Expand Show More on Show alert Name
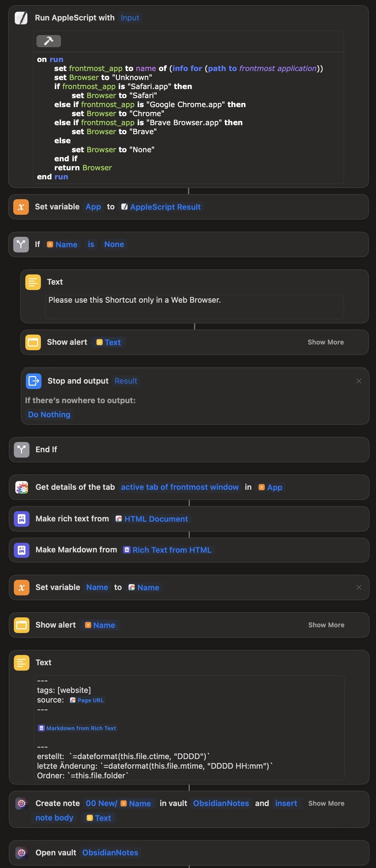The image size is (376, 868). [x=326, y=625]
